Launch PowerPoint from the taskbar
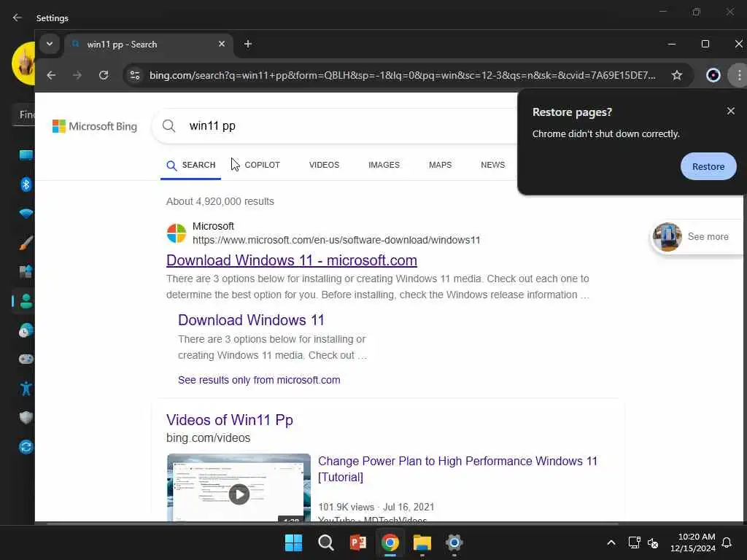Screen dimensions: 747x560 pyautogui.click(x=357, y=542)
